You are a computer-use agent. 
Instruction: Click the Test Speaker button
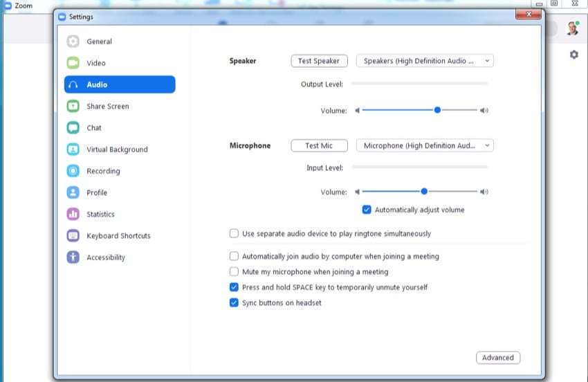(318, 61)
